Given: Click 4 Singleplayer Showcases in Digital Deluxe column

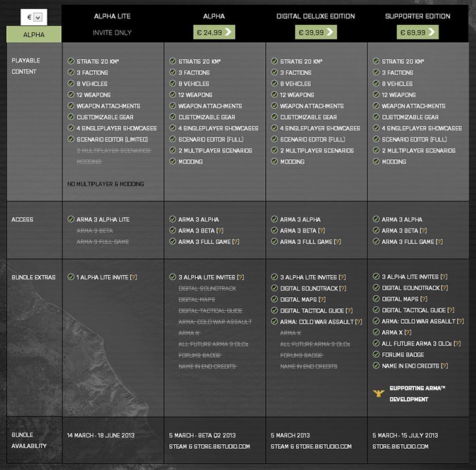Looking at the screenshot, I should (x=320, y=128).
